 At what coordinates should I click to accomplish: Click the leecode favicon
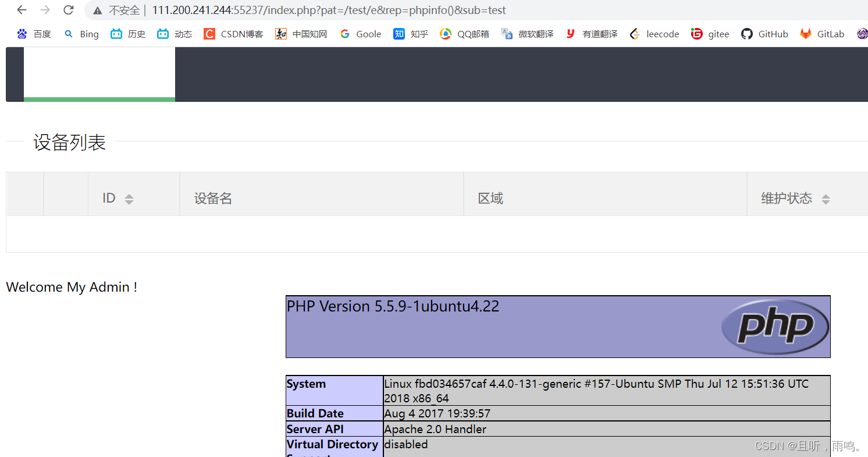click(x=635, y=34)
